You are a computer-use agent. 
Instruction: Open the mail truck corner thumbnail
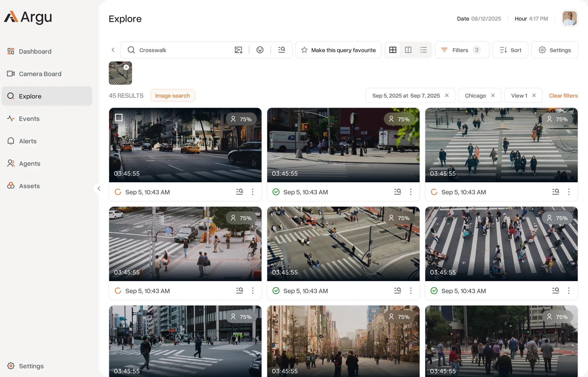tap(343, 145)
